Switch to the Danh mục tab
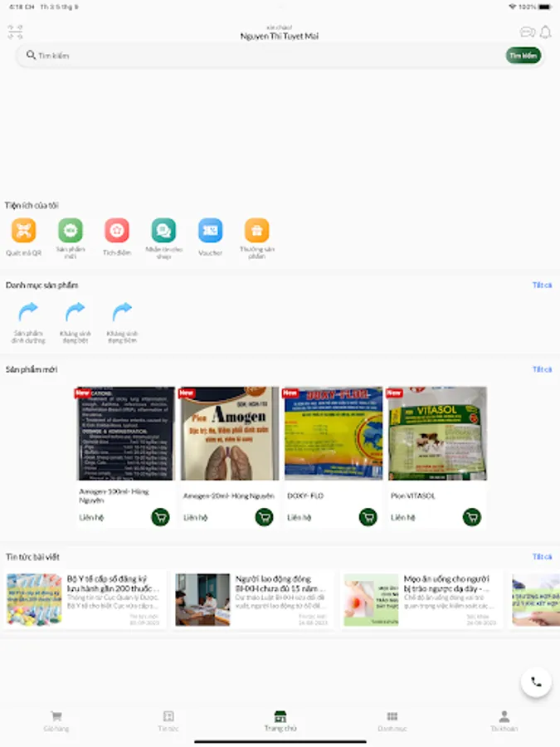This screenshot has height=747, width=560. [392, 720]
